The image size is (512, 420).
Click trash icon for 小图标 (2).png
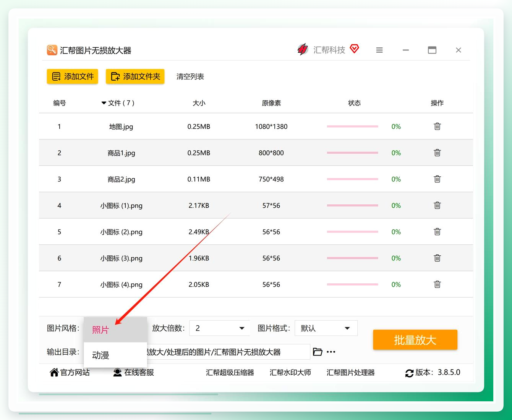tap(437, 232)
